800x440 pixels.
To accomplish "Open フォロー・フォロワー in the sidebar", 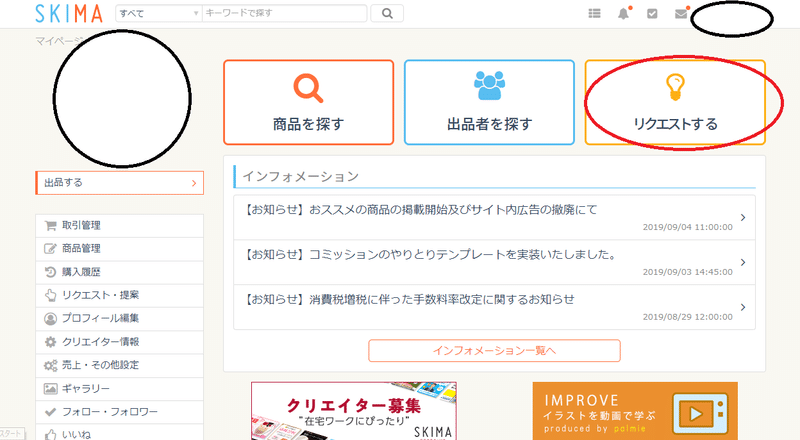I will 119,412.
